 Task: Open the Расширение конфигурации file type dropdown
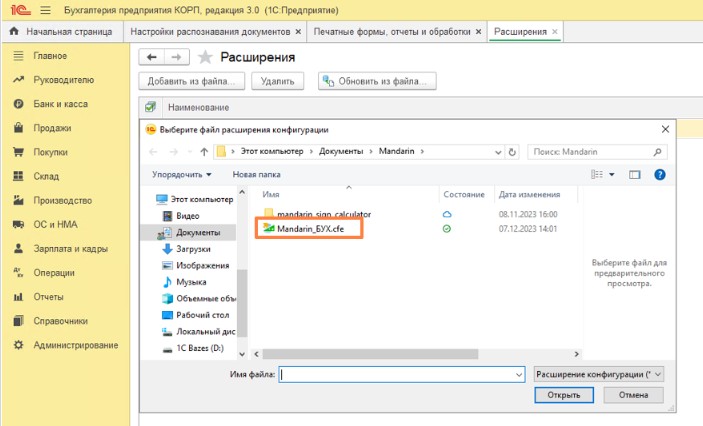click(599, 374)
